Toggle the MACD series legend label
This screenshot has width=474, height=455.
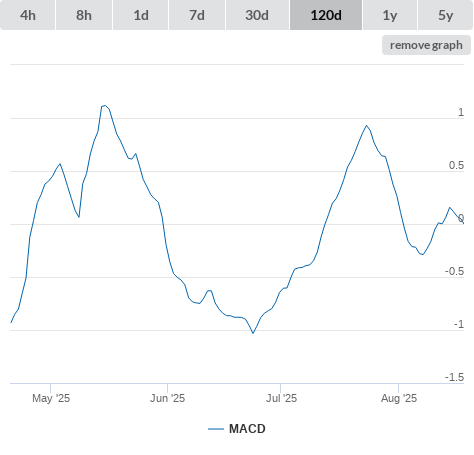(x=247, y=429)
